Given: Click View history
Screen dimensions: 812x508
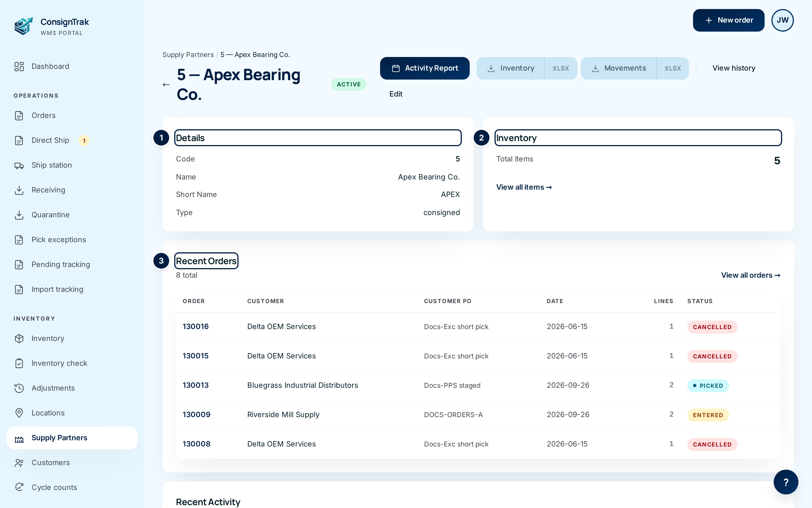Looking at the screenshot, I should 734,68.
